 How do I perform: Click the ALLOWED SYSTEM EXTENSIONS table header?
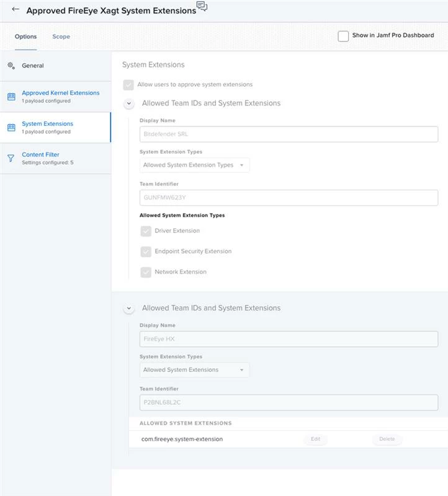pyautogui.click(x=186, y=423)
